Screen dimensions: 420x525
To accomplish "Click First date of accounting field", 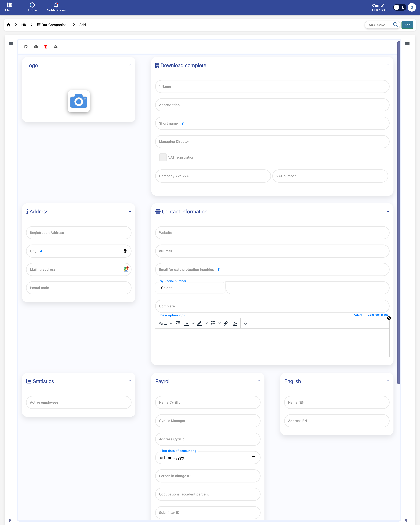I will click(208, 458).
